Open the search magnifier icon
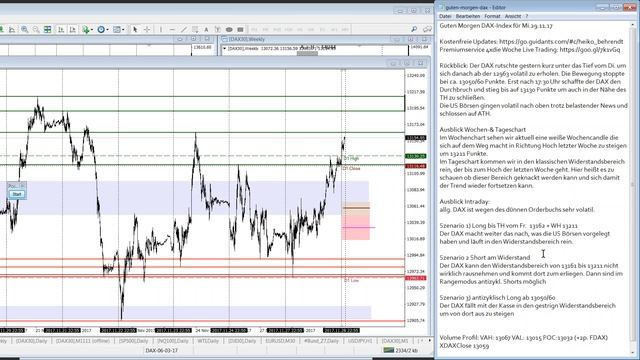 pos(414,29)
